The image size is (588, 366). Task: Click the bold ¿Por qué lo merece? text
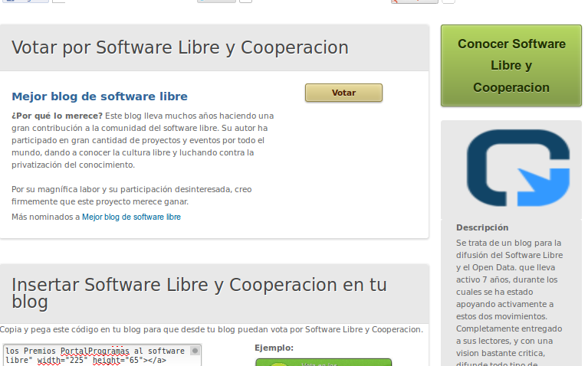57,116
